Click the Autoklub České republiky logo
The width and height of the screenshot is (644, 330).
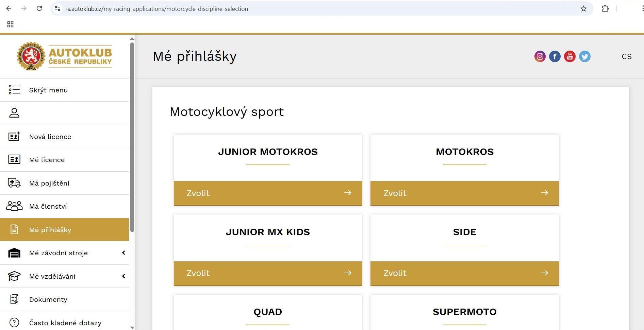coord(65,56)
